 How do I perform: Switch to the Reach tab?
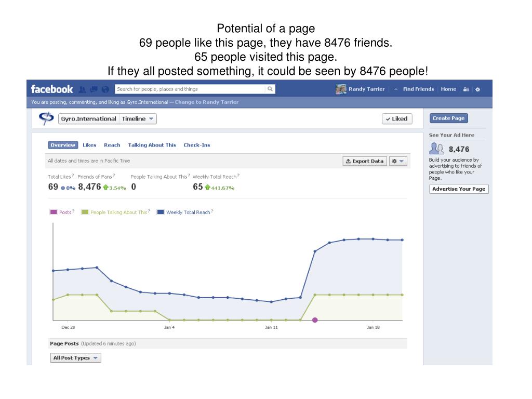(x=112, y=145)
